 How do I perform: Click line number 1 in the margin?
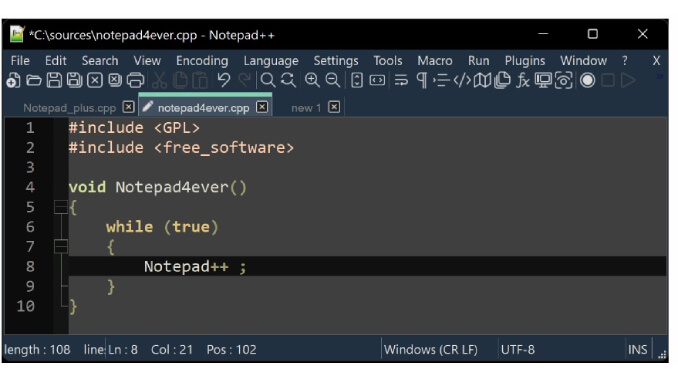point(30,128)
